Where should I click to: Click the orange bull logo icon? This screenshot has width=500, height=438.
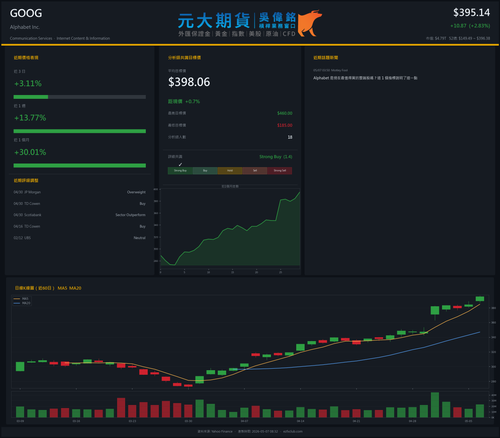click(309, 23)
